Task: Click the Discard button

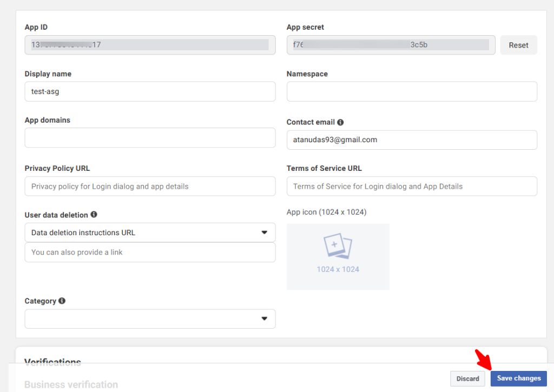Action: click(467, 378)
